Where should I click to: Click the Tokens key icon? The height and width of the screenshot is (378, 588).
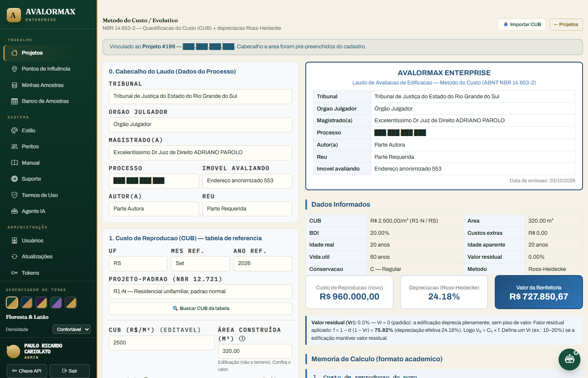pos(14,273)
